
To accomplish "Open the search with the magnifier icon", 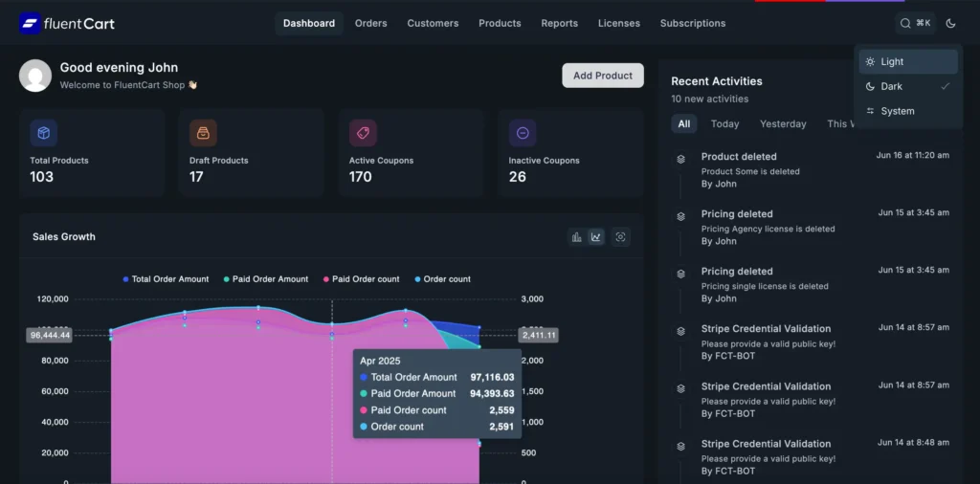I will point(905,23).
